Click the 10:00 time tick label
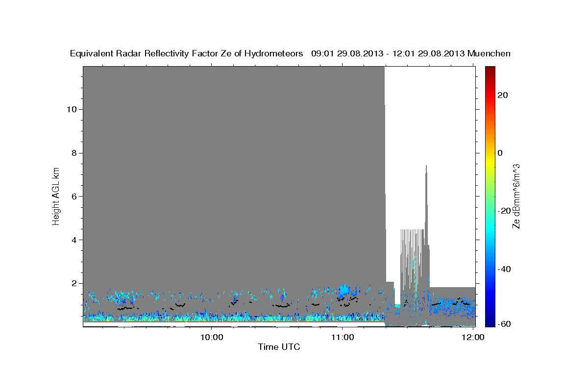Screen dimensions: 588x392 pyautogui.click(x=212, y=337)
